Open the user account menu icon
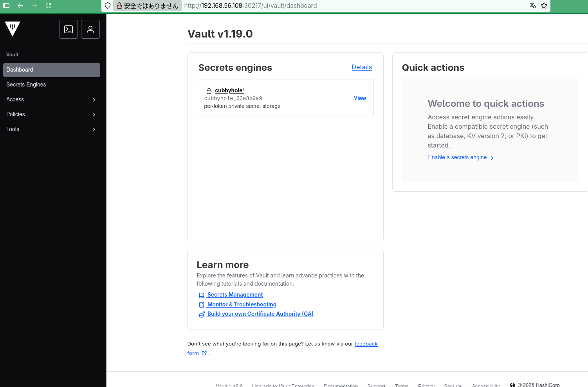The width and height of the screenshot is (588, 387). (x=90, y=29)
